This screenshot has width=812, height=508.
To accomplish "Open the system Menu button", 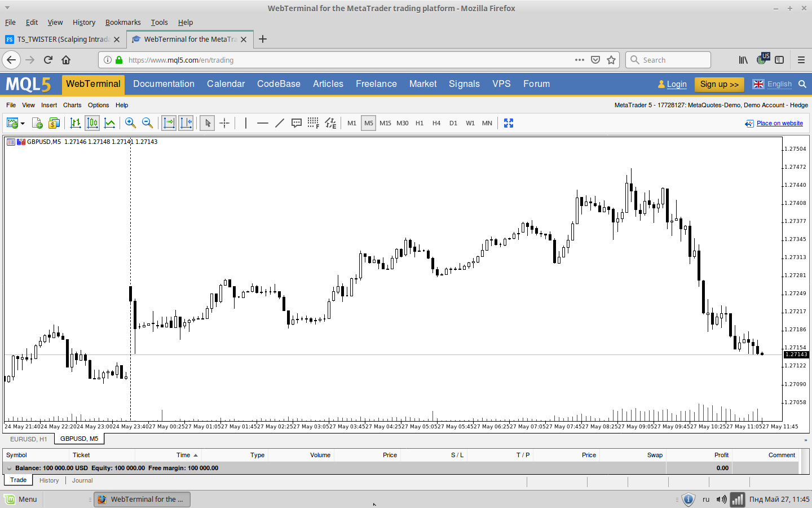I will pyautogui.click(x=21, y=499).
